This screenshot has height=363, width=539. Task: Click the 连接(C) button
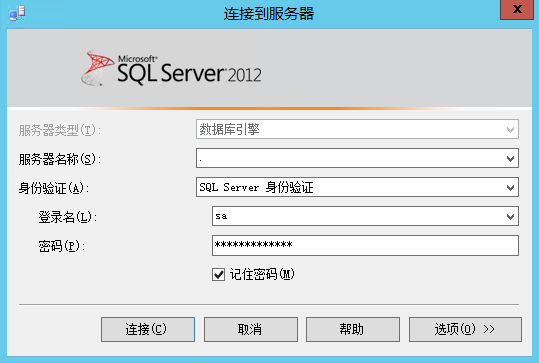(x=148, y=329)
